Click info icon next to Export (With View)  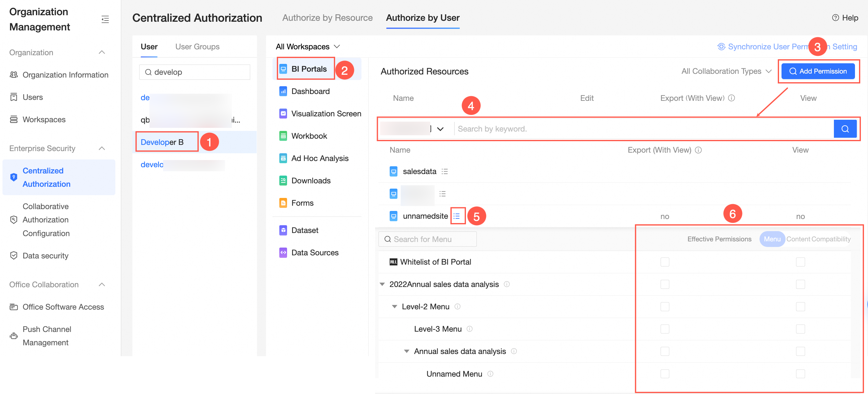coord(732,98)
